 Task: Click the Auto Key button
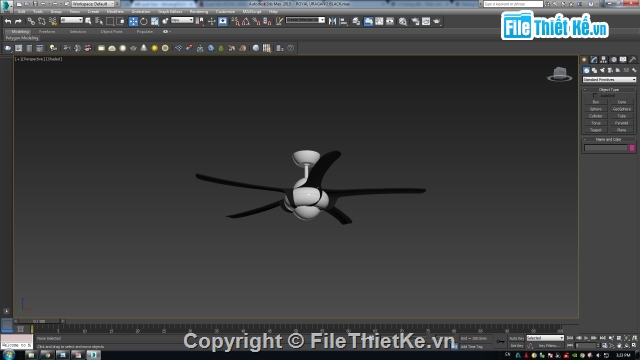coord(516,338)
